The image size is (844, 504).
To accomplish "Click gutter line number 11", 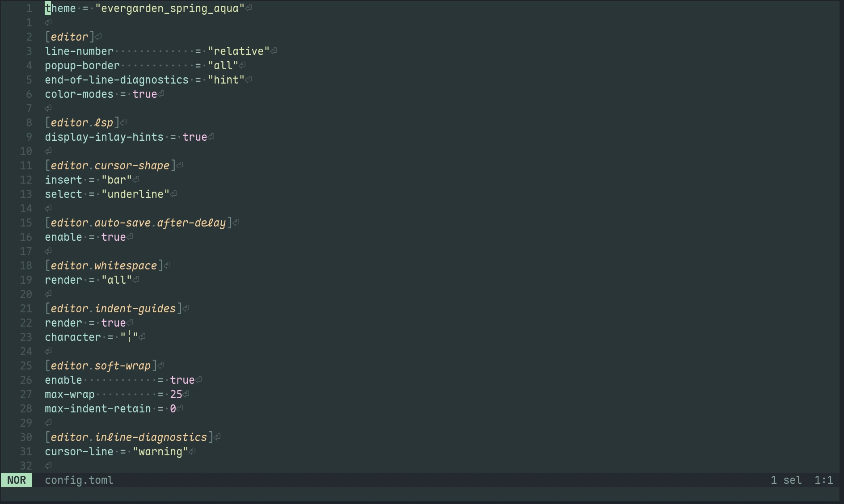I will (x=26, y=166).
